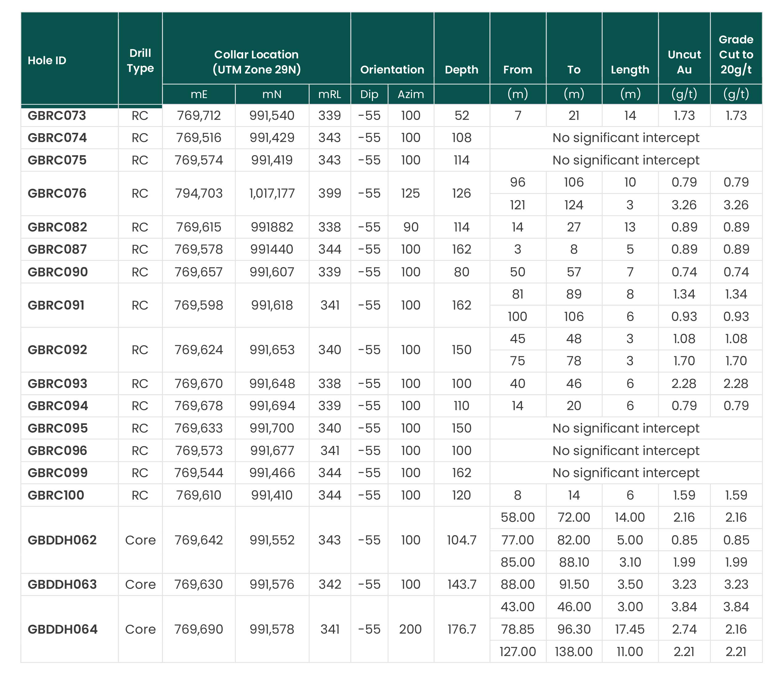The image size is (784, 681).
Task: Select hole ID GBRC094
Action: click(58, 406)
